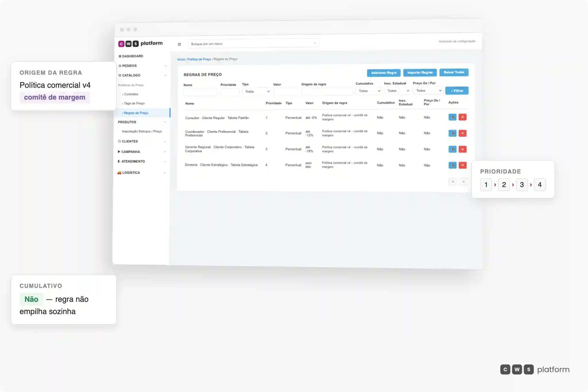Delete the Coordenador Cliente Preferencial rule
588x392 pixels.
462,133
